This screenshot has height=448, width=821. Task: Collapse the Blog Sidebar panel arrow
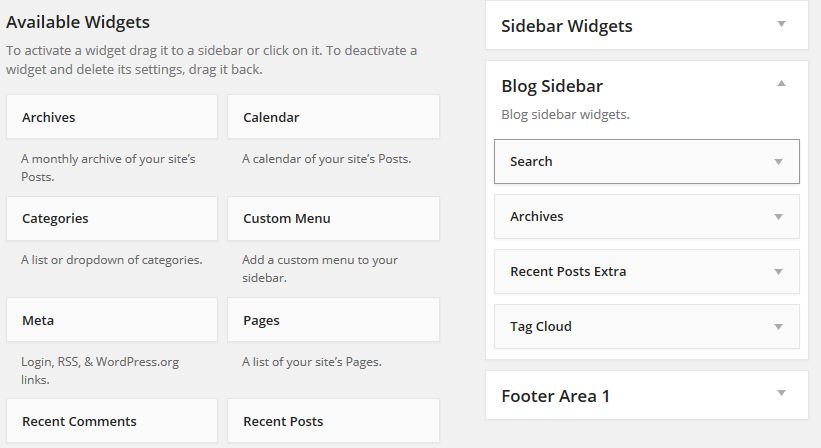[781, 85]
